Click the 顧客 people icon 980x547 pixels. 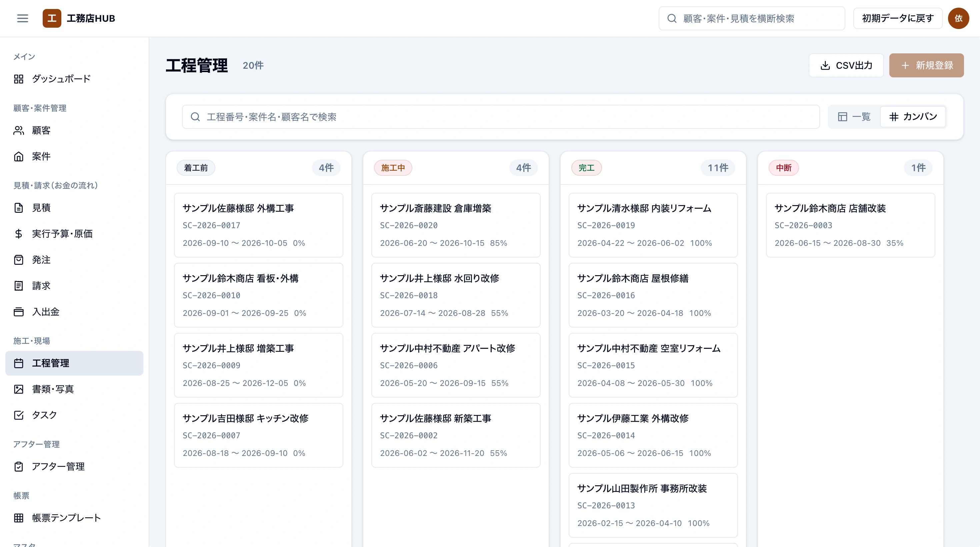(x=19, y=130)
